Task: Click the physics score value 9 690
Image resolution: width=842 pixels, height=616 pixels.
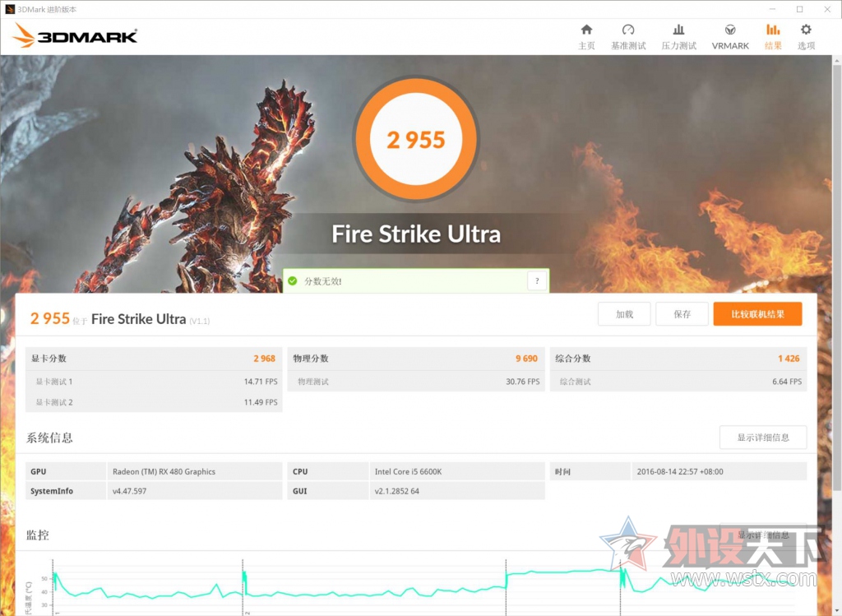Action: (x=526, y=359)
